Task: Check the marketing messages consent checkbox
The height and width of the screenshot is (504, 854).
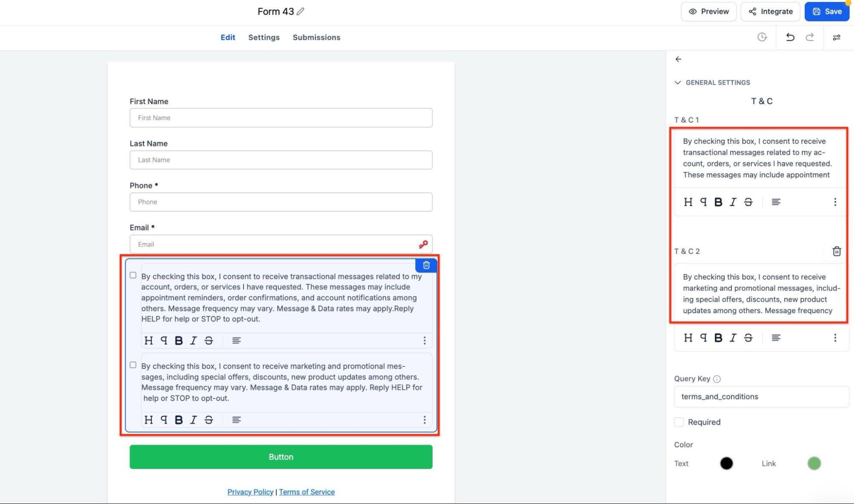Action: (133, 365)
